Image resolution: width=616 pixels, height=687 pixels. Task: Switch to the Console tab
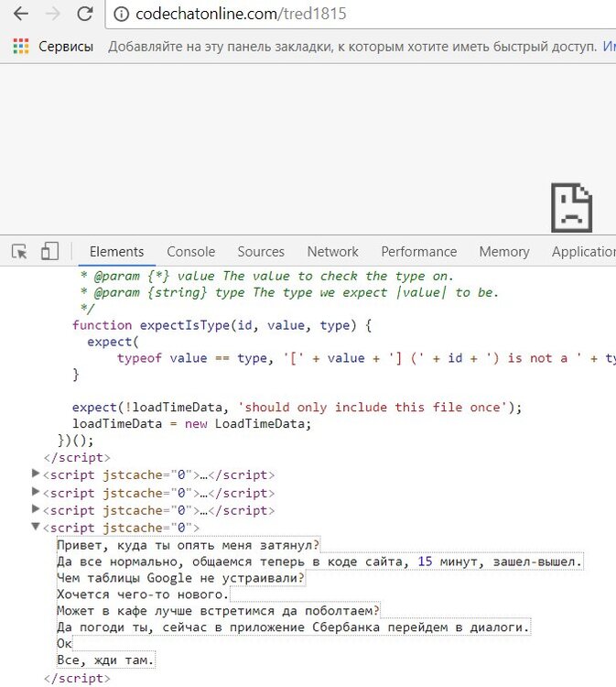[x=190, y=252]
